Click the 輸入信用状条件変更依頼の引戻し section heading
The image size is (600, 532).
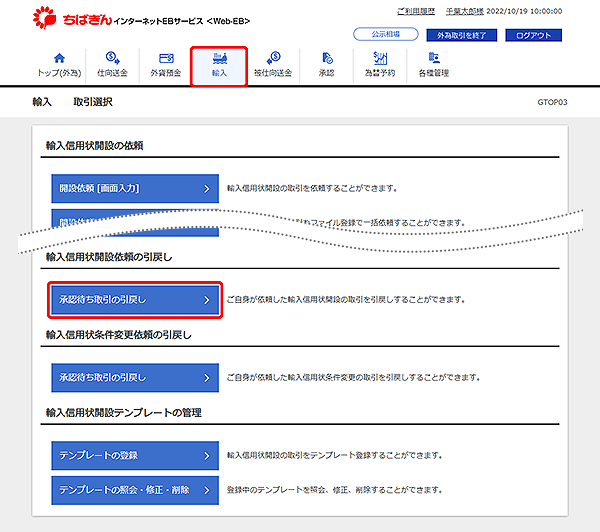119,335
